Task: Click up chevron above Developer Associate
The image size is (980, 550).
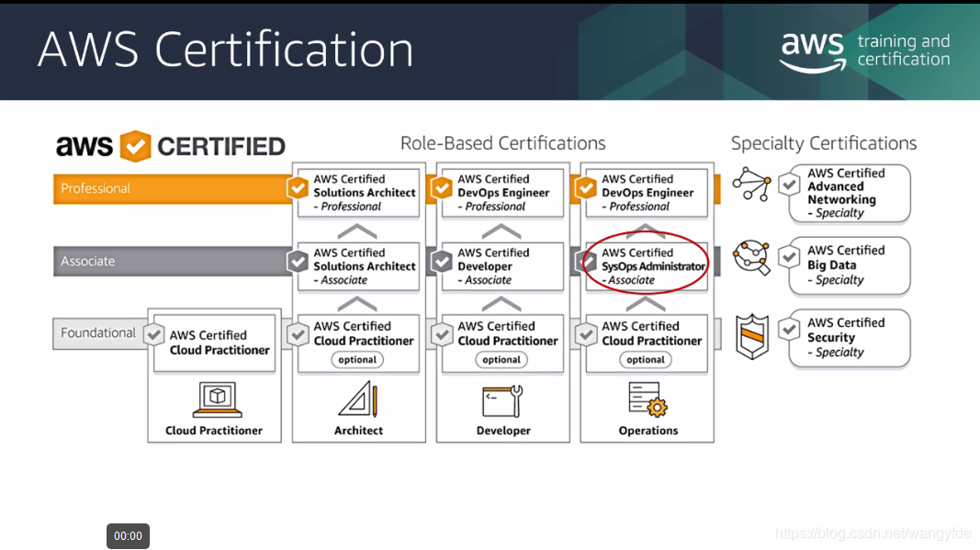Action: click(501, 231)
